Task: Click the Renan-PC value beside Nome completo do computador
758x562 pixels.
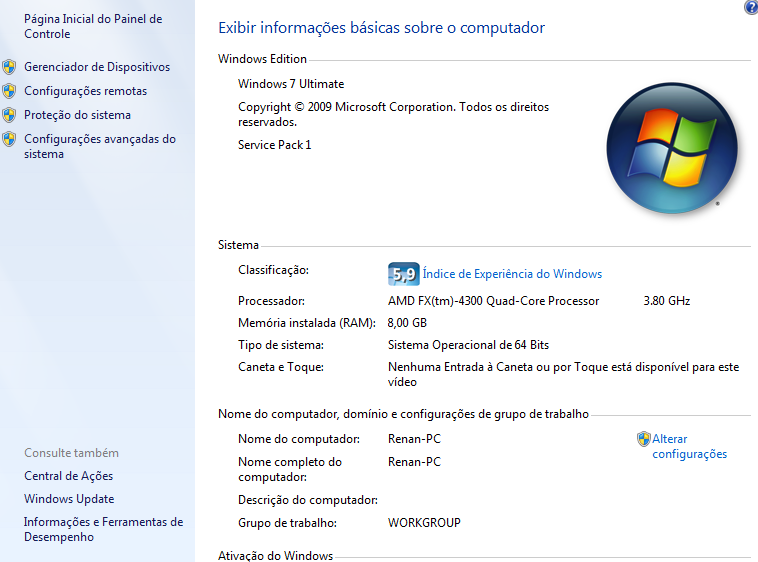Action: click(x=414, y=462)
